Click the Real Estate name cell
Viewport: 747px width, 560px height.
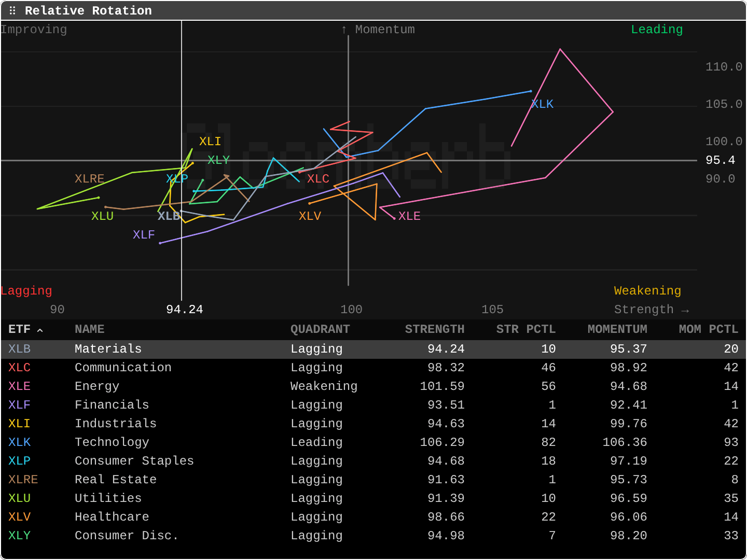116,480
